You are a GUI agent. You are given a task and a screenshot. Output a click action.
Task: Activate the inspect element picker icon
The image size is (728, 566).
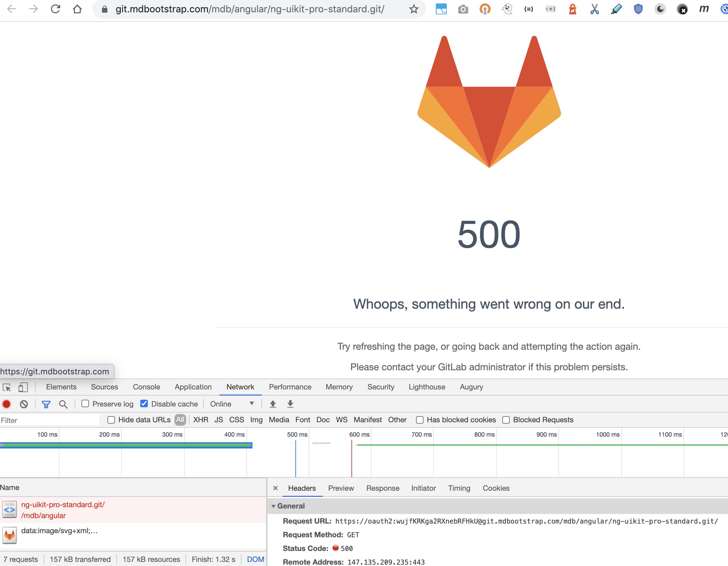point(7,387)
